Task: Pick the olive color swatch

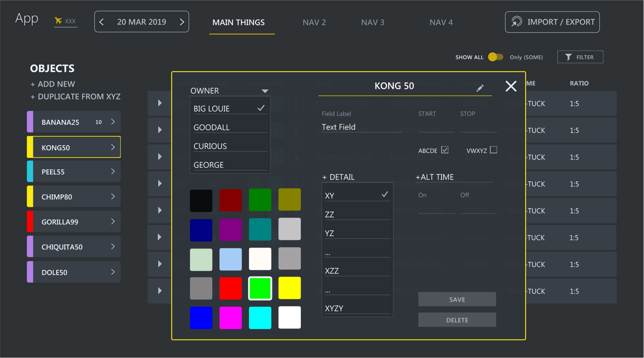Action: click(290, 200)
